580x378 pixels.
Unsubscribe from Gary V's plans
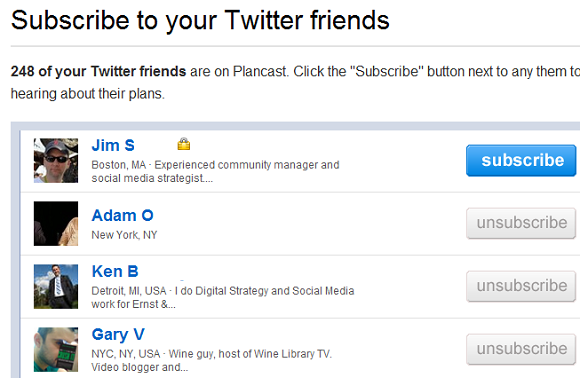pos(521,349)
